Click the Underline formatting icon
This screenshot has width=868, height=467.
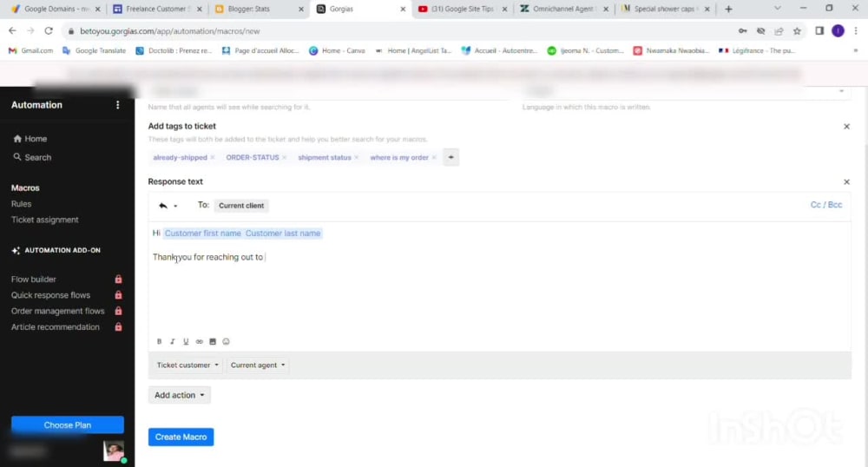click(186, 341)
